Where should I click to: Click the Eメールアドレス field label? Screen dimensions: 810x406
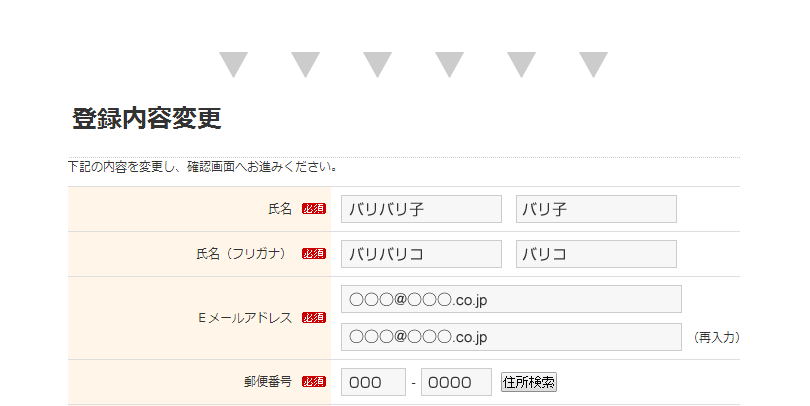(245, 318)
